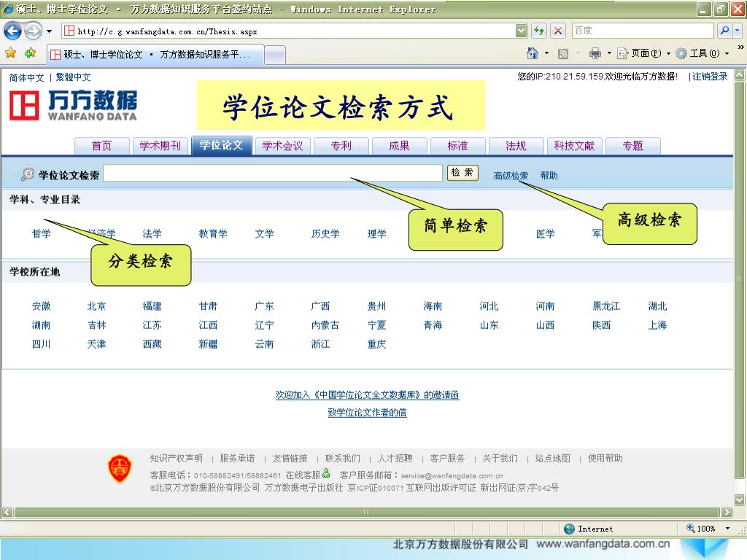Click the Refresh page icon
Image resolution: width=747 pixels, height=560 pixels.
539,31
